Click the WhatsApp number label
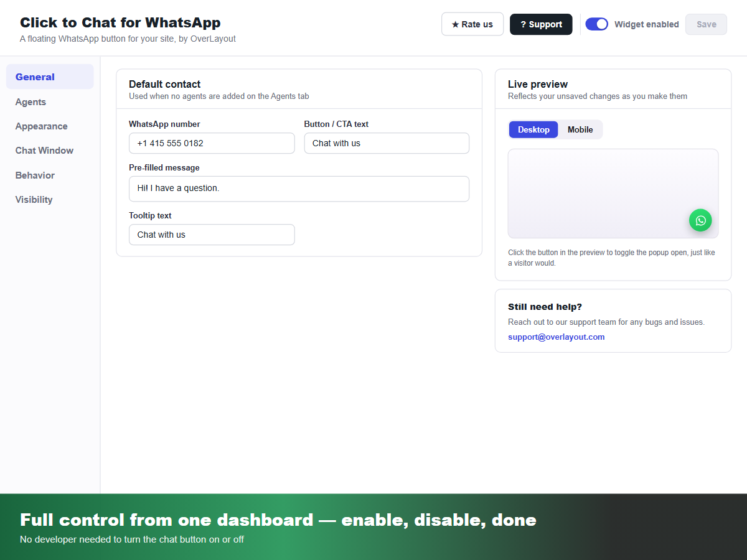 click(x=164, y=124)
